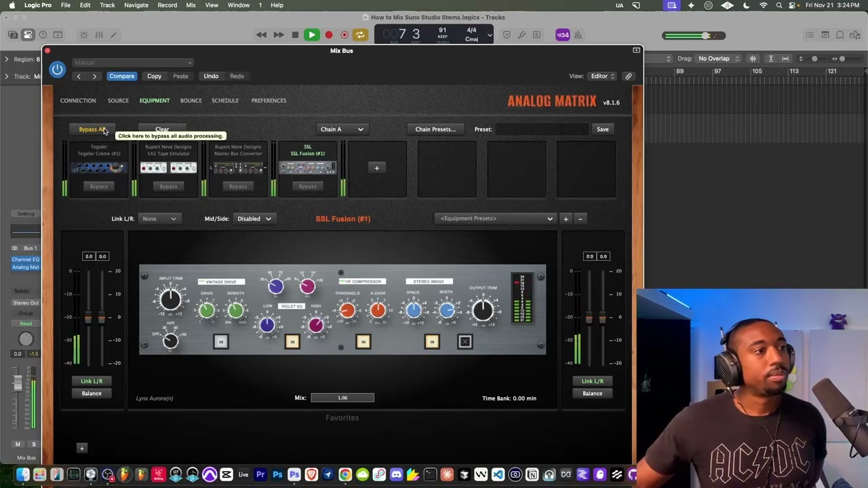The width and height of the screenshot is (868, 488).
Task: Open Smart Controls dial icon
Action: point(84,35)
